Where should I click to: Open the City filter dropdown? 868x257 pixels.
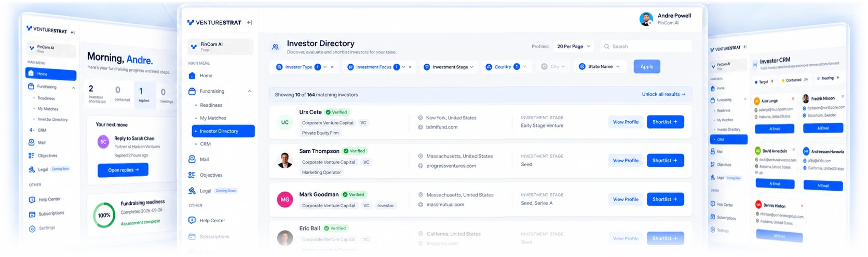(x=553, y=66)
